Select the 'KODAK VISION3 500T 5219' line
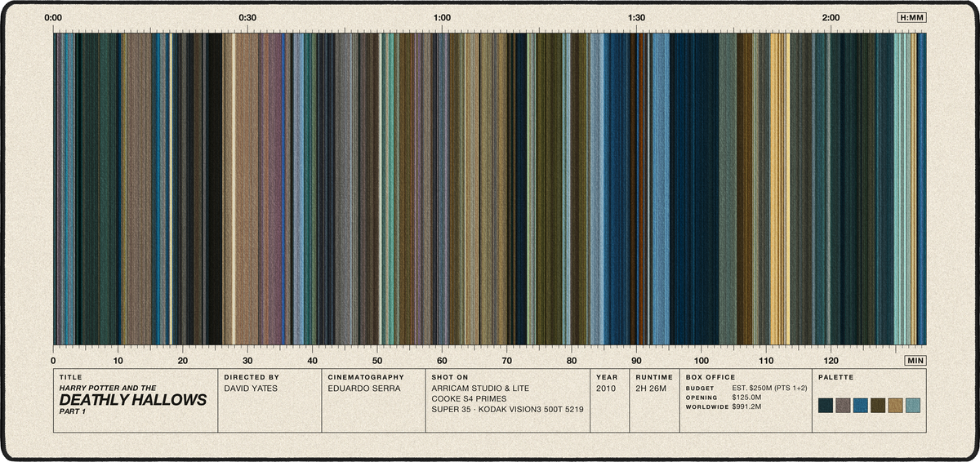 point(531,410)
